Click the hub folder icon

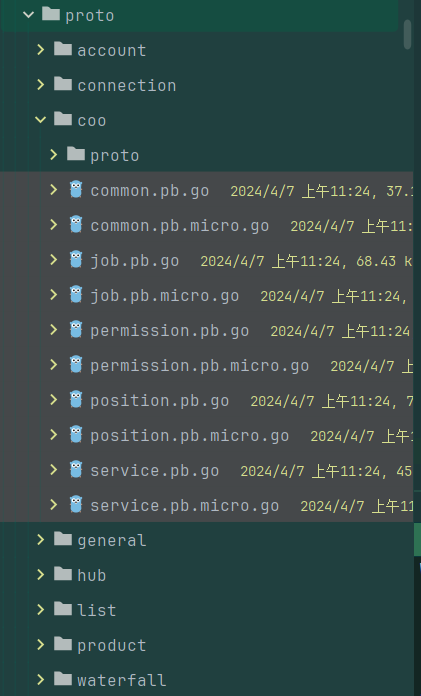(63, 574)
